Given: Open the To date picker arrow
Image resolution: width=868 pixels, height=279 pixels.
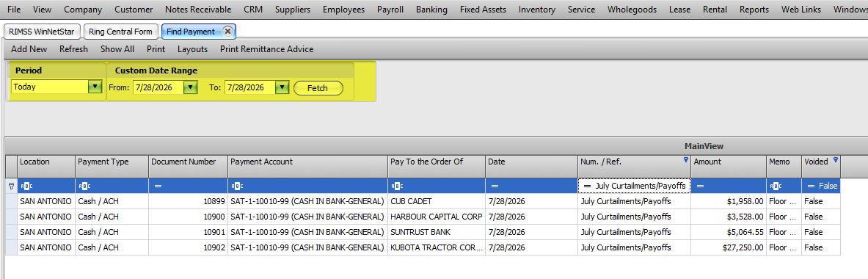Looking at the screenshot, I should coord(282,87).
